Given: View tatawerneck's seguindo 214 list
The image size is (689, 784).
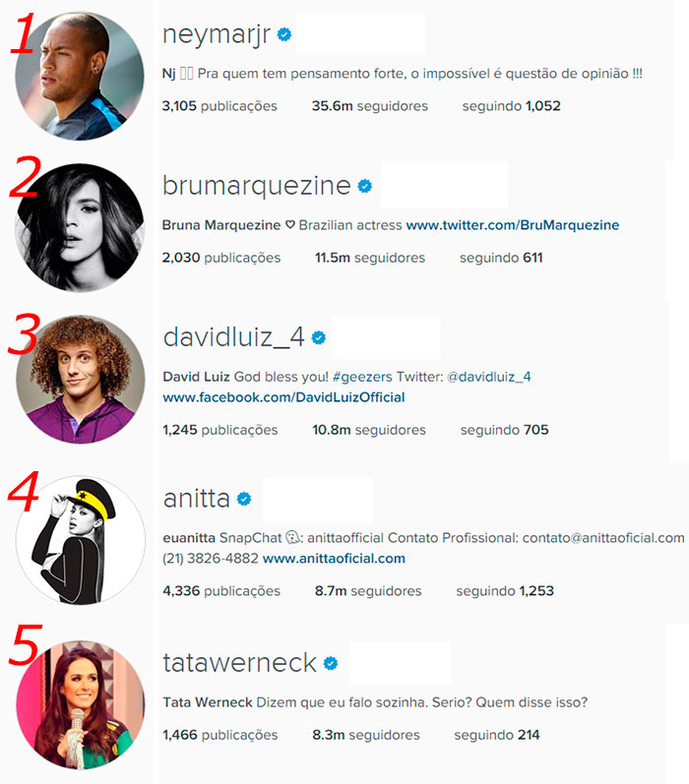Looking at the screenshot, I should point(497,735).
